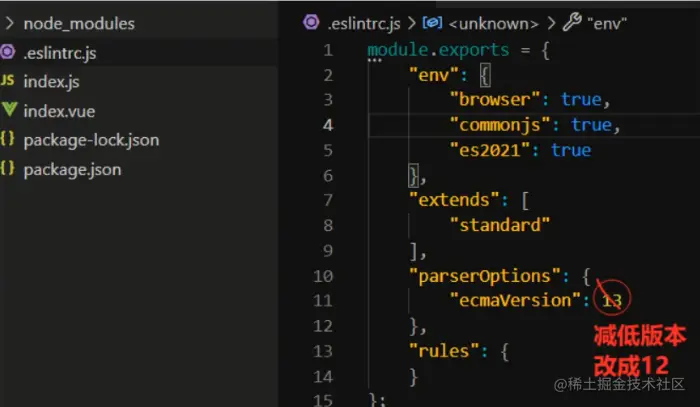Screen dimensions: 700x407
Task: Click the closing brace on line 6
Action: (x=413, y=175)
